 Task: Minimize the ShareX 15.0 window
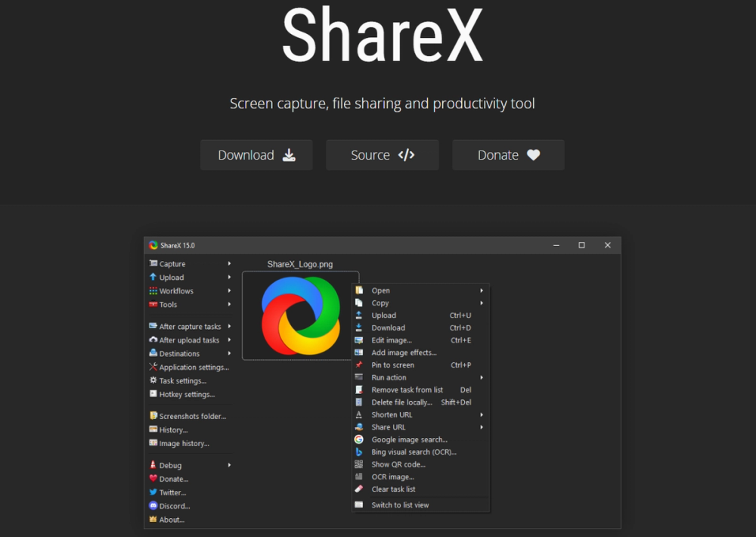556,245
